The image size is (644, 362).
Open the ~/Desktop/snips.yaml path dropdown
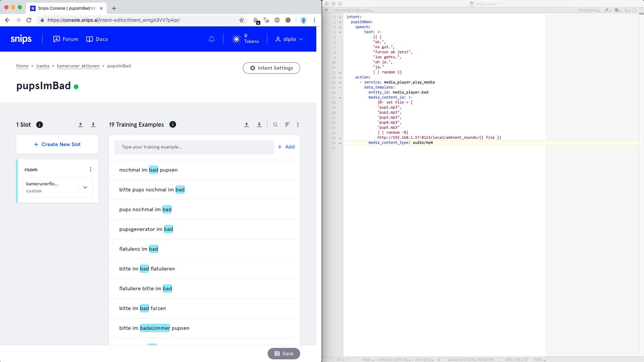click(352, 10)
